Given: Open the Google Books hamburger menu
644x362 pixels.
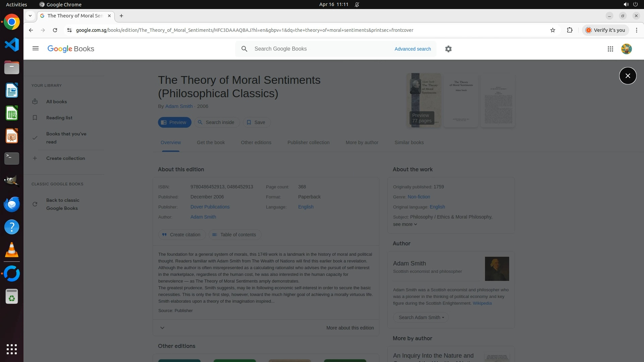Looking at the screenshot, I should (x=36, y=49).
